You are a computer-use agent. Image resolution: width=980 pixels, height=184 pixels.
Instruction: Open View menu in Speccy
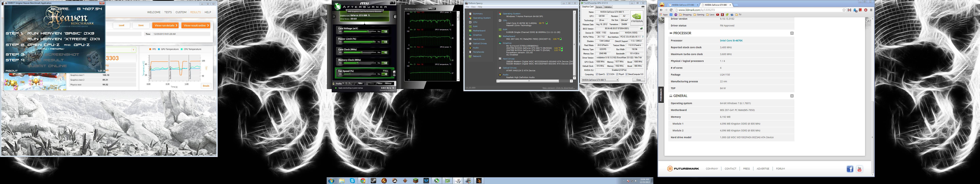(x=473, y=7)
